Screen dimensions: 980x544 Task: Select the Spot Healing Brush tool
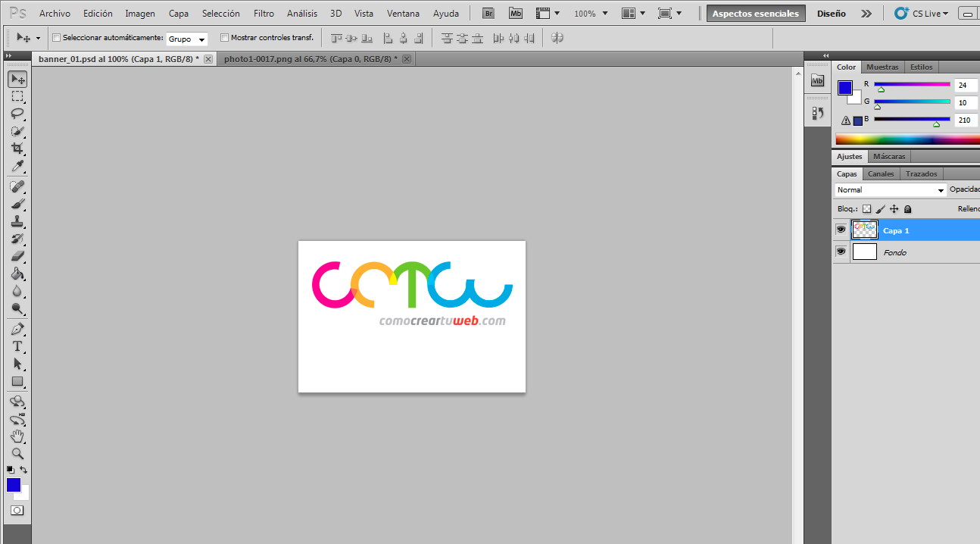pyautogui.click(x=17, y=186)
